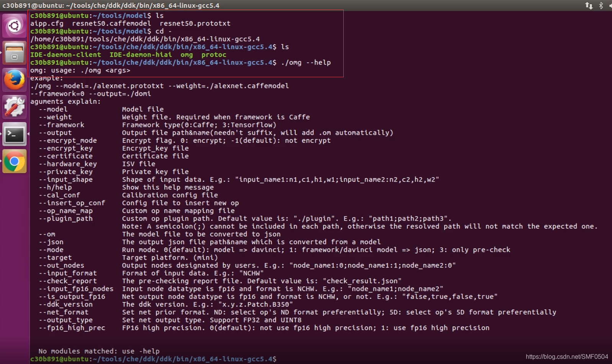This screenshot has width=612, height=364.
Task: Click the bottom empty shell prompt line
Action: coord(153,359)
